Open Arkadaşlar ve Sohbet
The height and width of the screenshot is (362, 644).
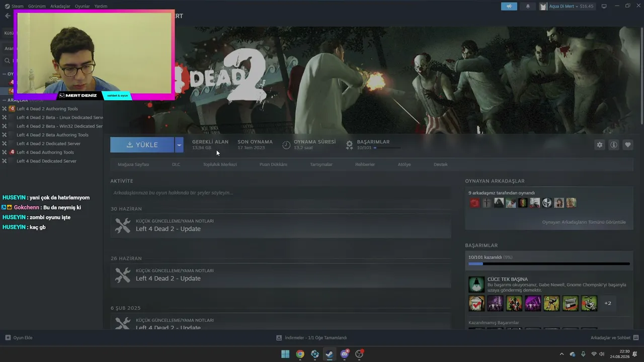coord(615,338)
